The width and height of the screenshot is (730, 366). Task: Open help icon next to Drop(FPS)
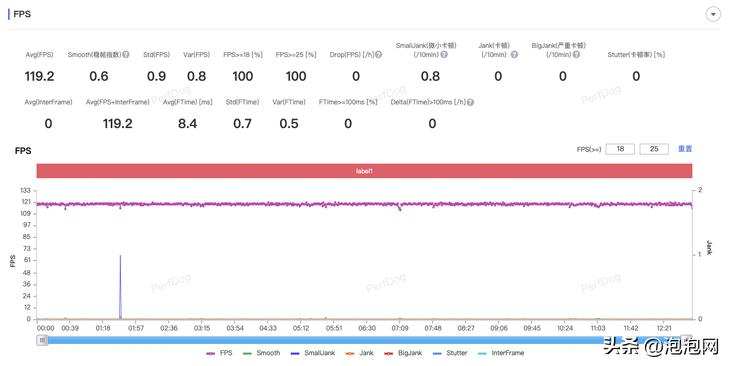click(379, 54)
